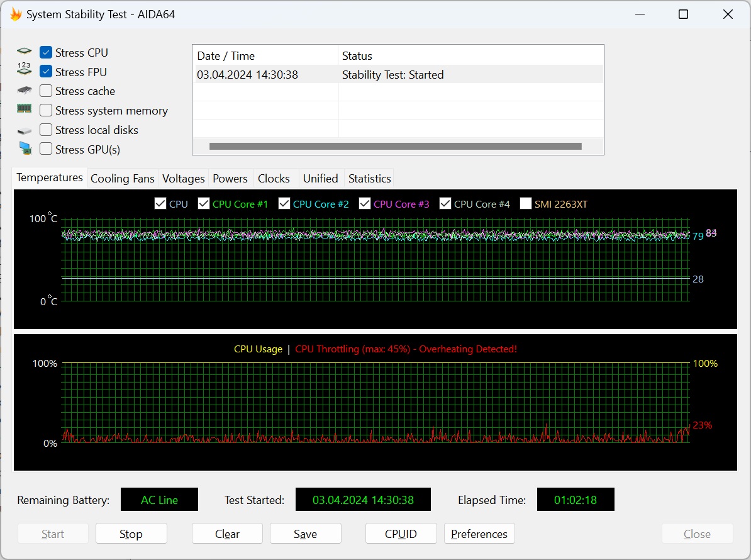The width and height of the screenshot is (751, 560).
Task: Toggle the Stress GPU(s) checkbox
Action: pyautogui.click(x=46, y=149)
